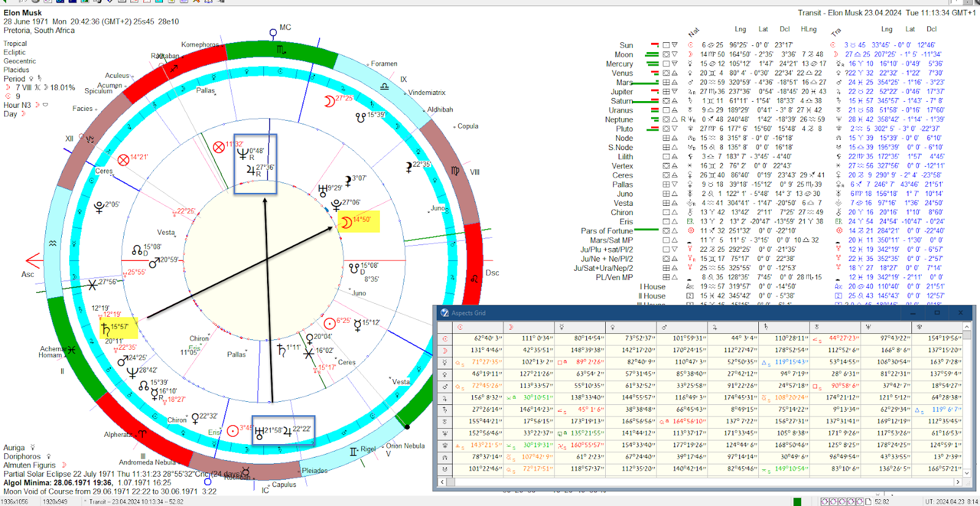Click the Pluto glyph at 2°05' in chart
The image size is (980, 506).
click(x=99, y=208)
